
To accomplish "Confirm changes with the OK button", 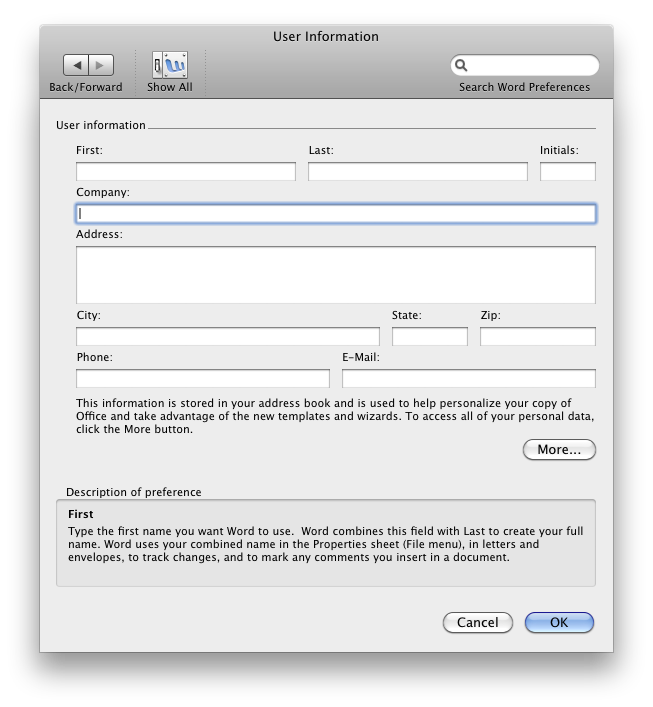I will 559,623.
